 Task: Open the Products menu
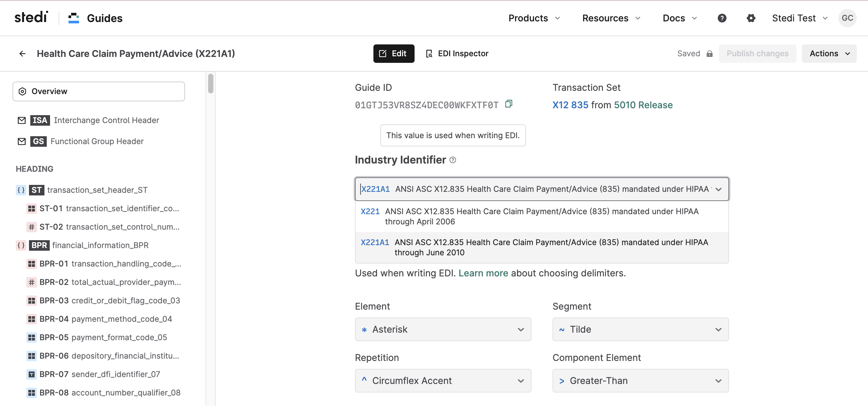pos(534,18)
